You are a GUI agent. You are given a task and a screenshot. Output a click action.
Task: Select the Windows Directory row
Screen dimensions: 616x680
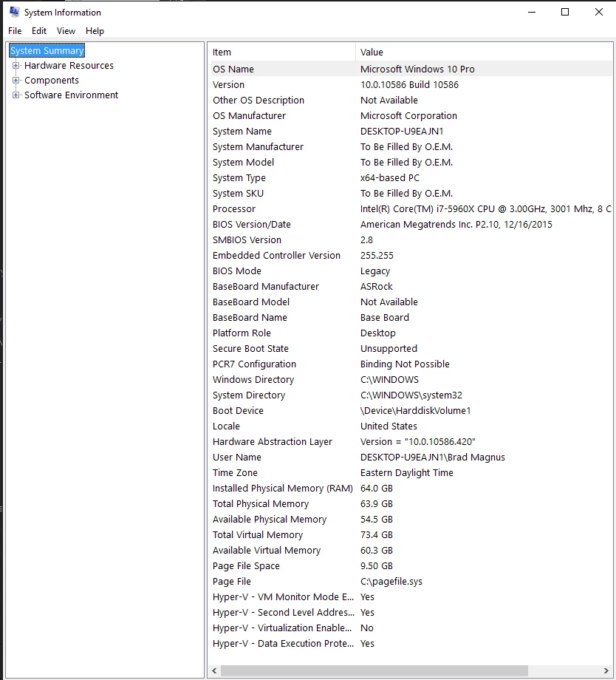click(x=410, y=380)
